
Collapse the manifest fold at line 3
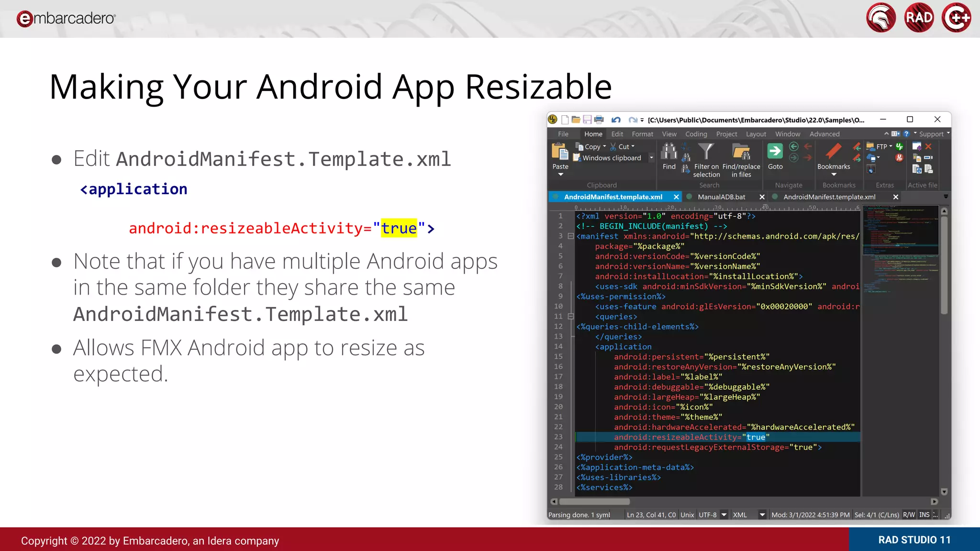coord(570,236)
